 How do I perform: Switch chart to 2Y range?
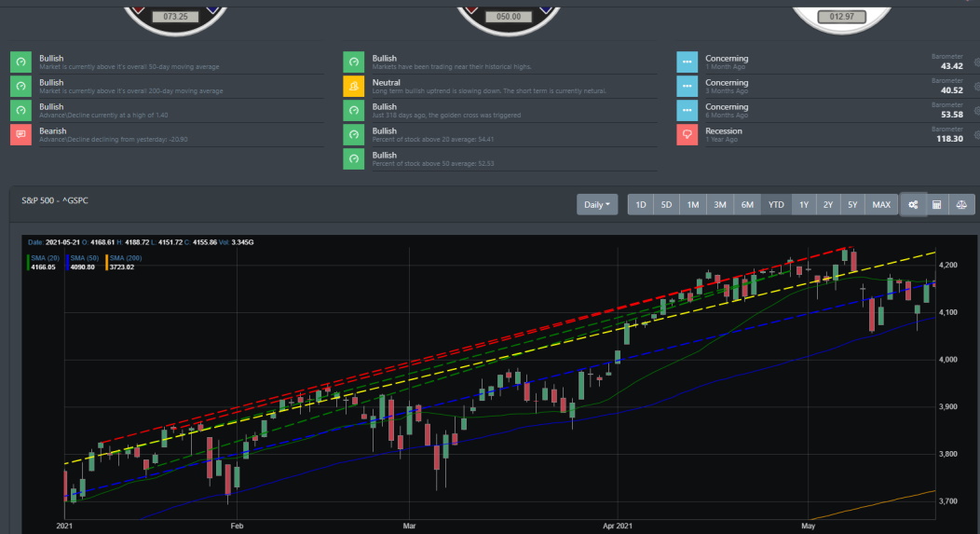coord(828,204)
